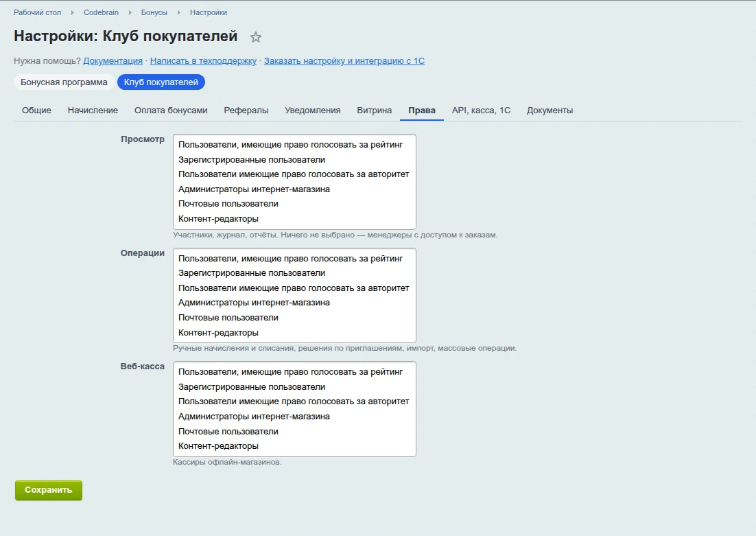The image size is (756, 536).
Task: Go to Рабочий стол breadcrumb
Action: click(x=38, y=12)
